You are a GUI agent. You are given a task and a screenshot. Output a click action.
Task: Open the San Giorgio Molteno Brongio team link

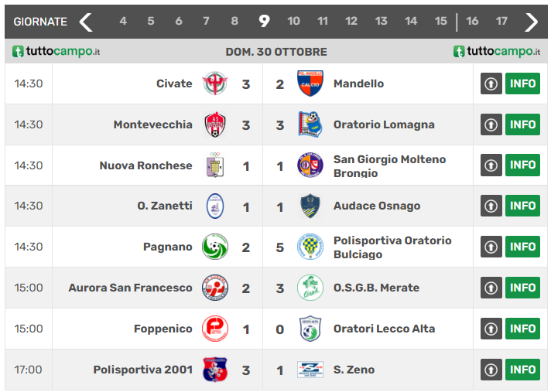tap(389, 165)
